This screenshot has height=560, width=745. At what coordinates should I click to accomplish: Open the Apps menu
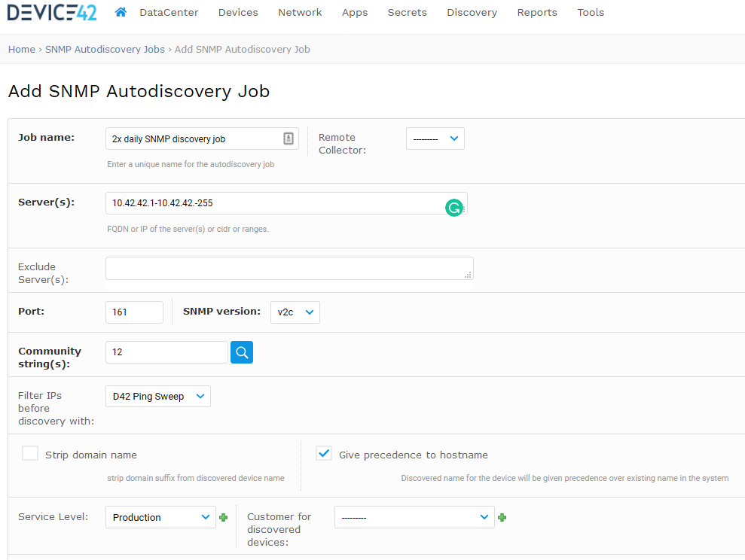(x=355, y=12)
